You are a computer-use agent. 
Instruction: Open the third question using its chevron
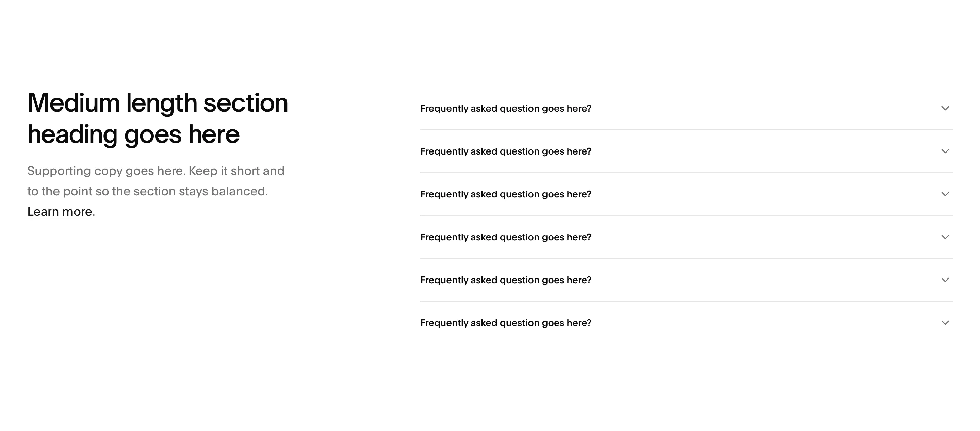[x=945, y=194]
